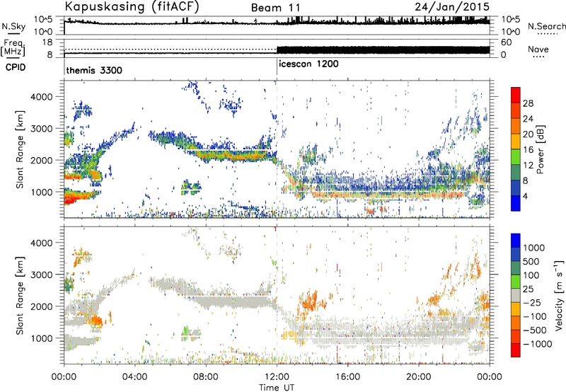
Task: Pick the Power colorbar segment between 12 and 16
Action: tap(516, 157)
